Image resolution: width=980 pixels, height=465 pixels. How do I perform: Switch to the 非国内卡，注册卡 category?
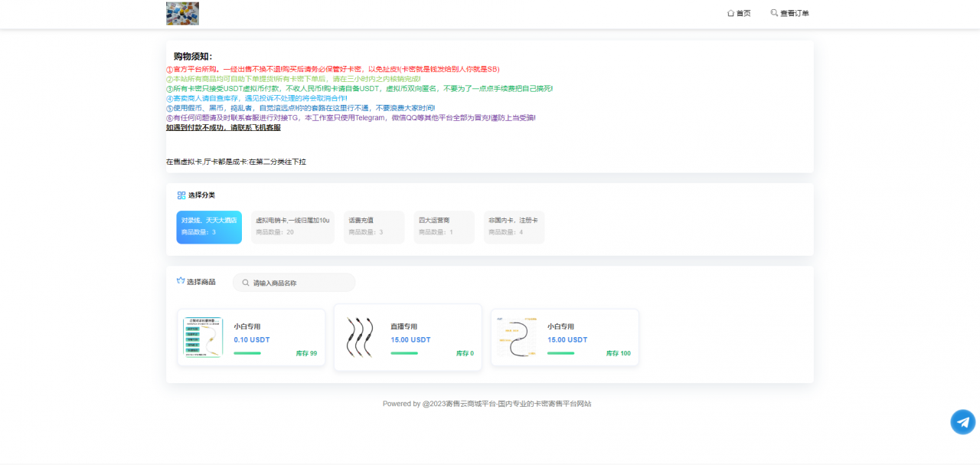point(514,227)
